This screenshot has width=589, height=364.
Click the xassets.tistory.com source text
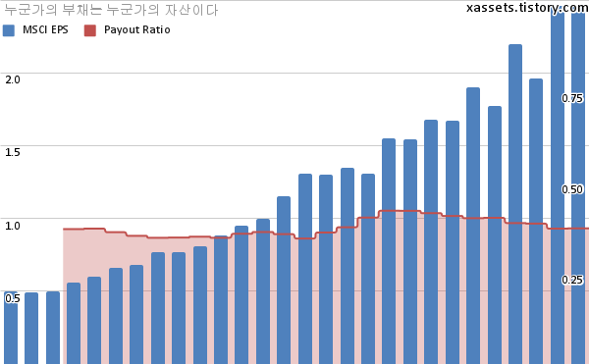527,8
